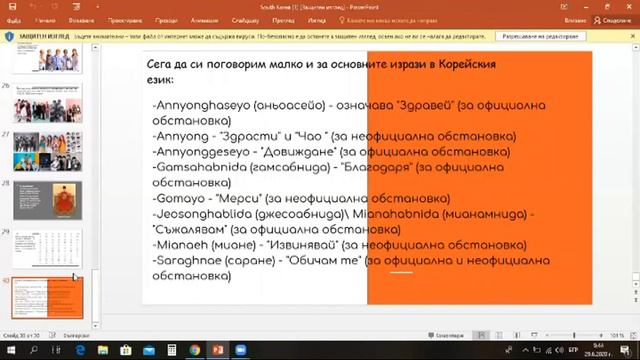This screenshot has width=640, height=360.
Task: Open Task View from taskbar
Action: pos(56,350)
